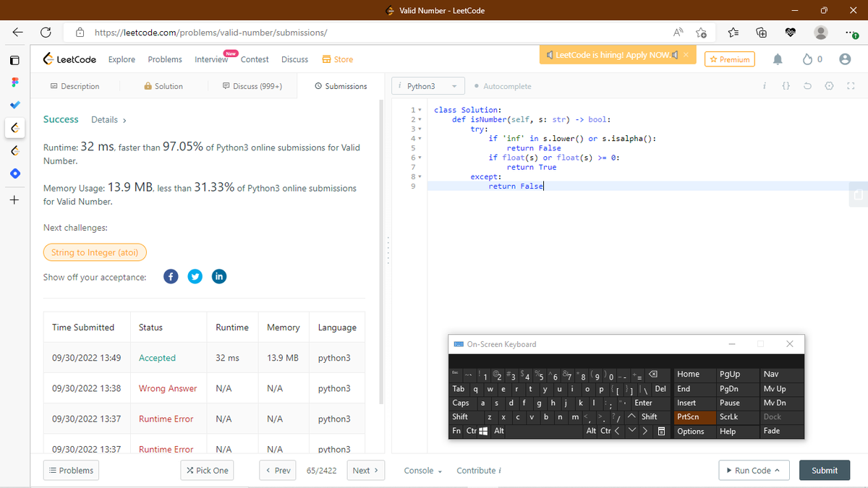Share acceptance on Facebook
The height and width of the screenshot is (488, 868).
coord(171,277)
